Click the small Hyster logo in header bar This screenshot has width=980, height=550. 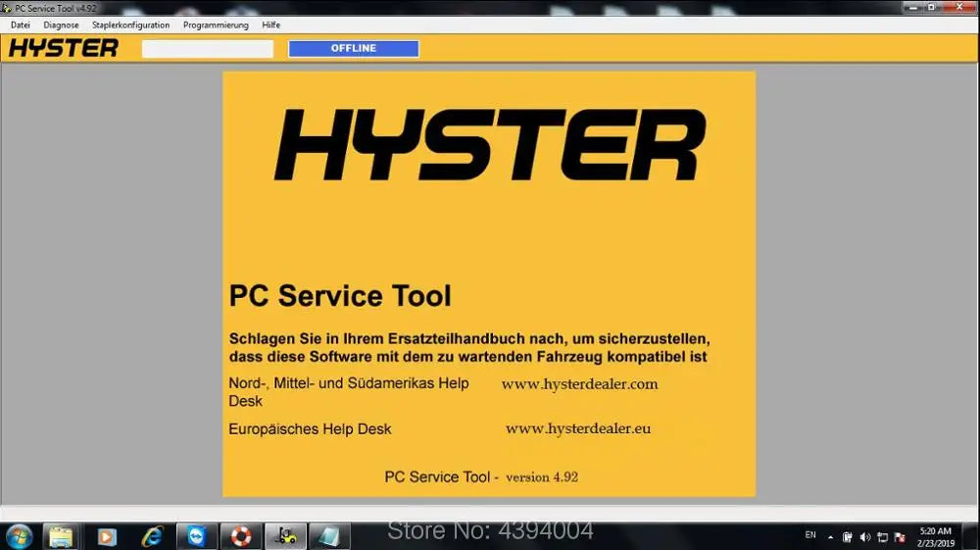(x=63, y=48)
